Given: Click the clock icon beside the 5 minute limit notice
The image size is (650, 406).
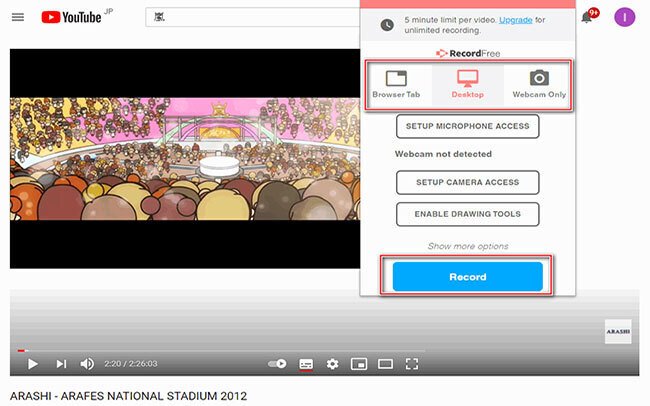Looking at the screenshot, I should point(387,25).
